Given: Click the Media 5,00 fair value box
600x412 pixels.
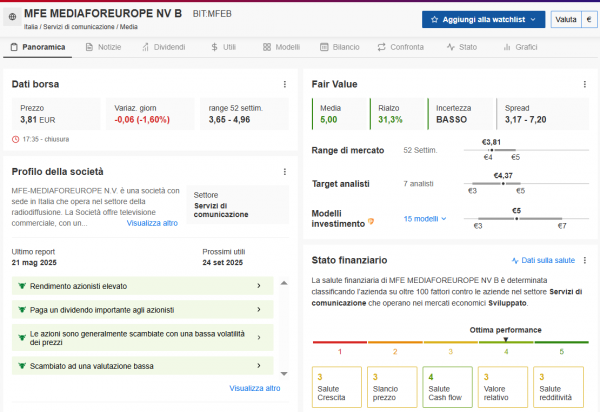Looking at the screenshot, I should pos(341,114).
